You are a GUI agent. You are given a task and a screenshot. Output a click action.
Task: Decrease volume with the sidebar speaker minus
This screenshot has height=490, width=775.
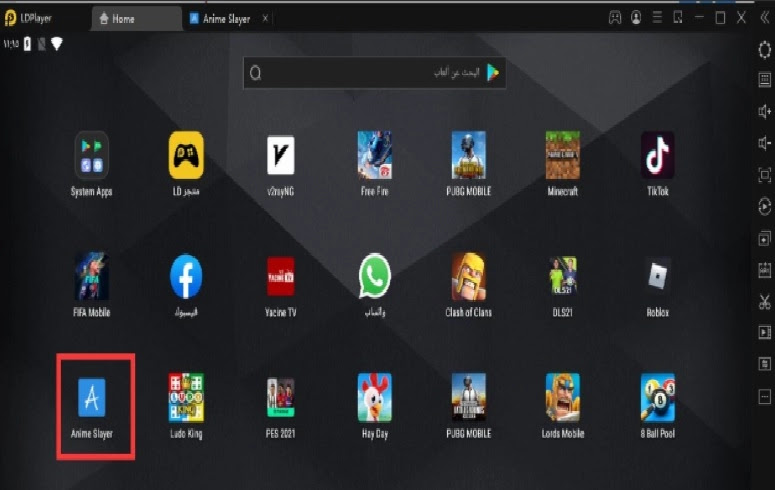765,143
